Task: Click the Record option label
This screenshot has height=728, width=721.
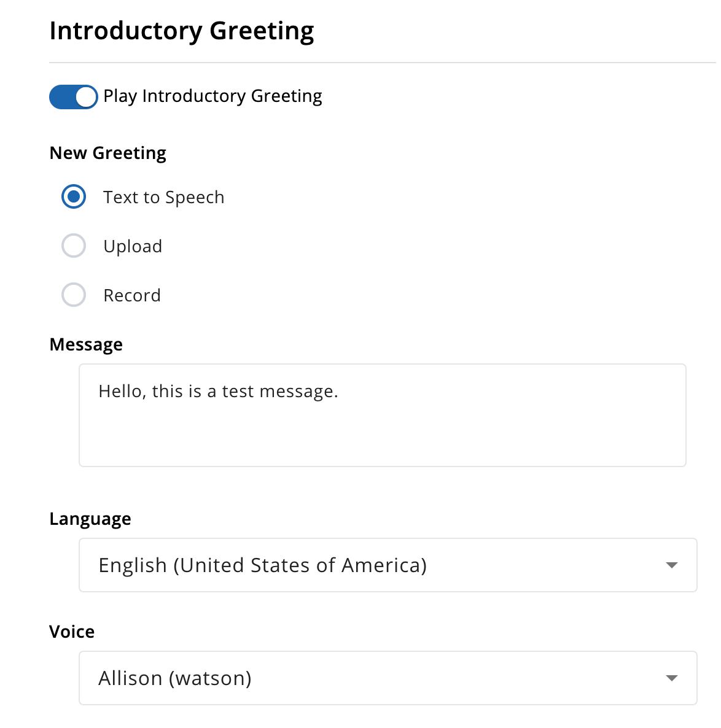Action: [132, 296]
